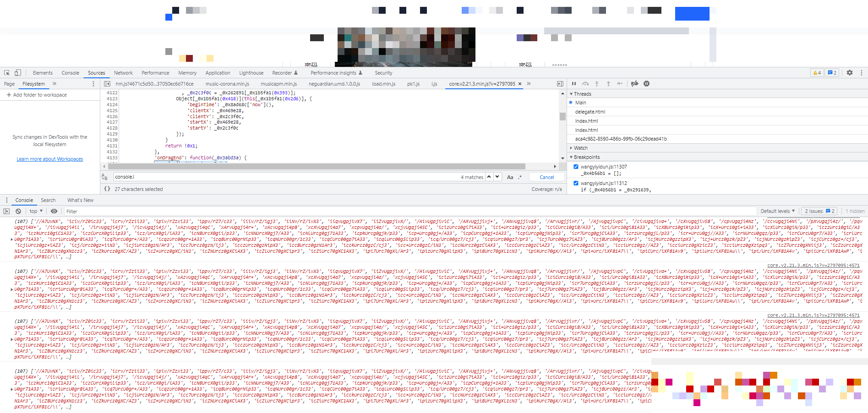Pause script execution in debugger
This screenshot has width=868, height=413.
(574, 84)
